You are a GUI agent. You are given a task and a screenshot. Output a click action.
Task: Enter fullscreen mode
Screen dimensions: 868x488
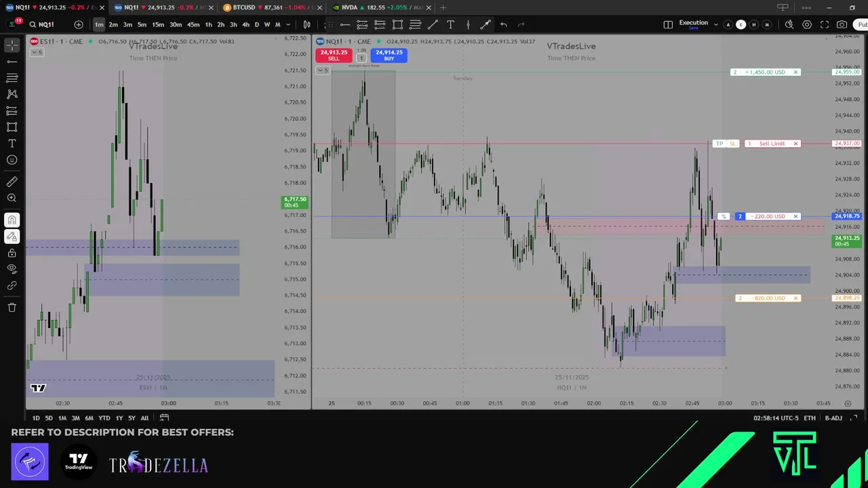pyautogui.click(x=825, y=24)
